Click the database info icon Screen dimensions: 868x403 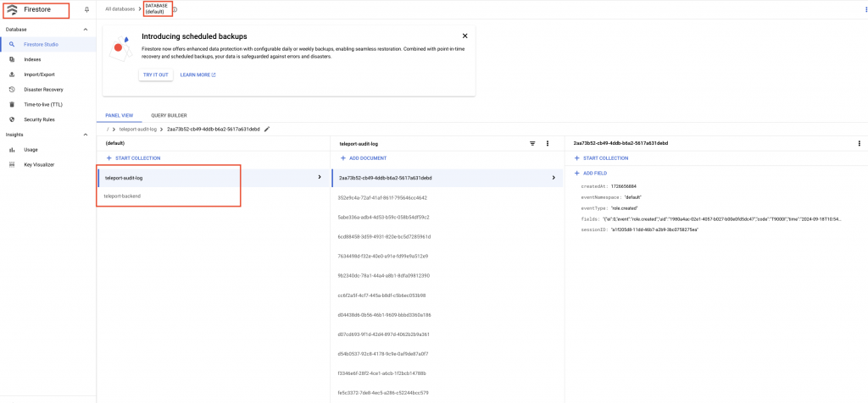click(x=175, y=9)
